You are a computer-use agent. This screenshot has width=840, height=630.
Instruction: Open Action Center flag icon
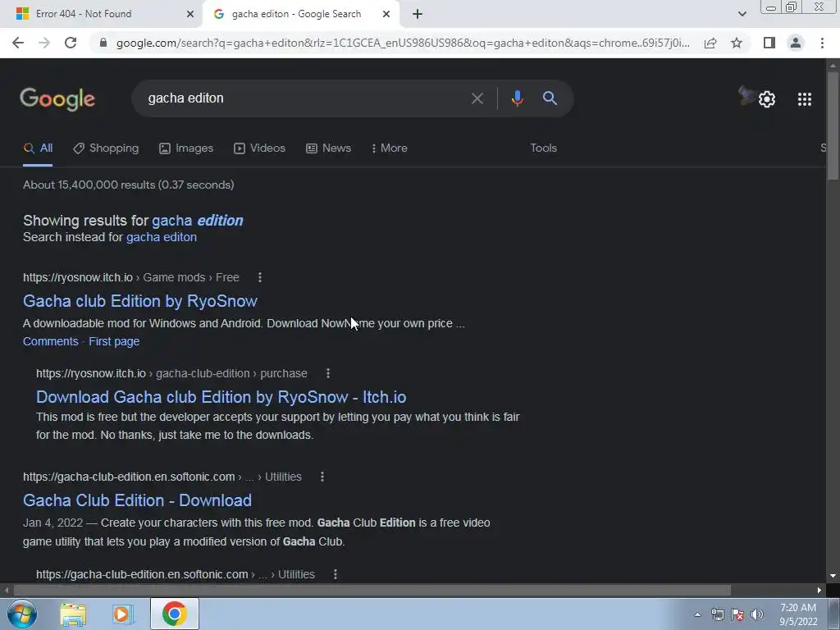737,614
